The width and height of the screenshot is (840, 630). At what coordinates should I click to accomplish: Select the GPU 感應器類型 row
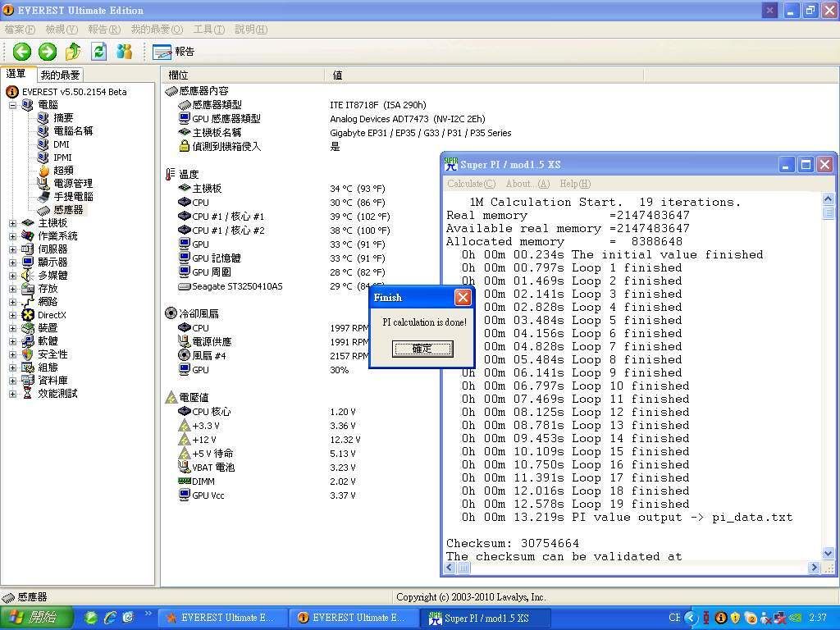[x=226, y=119]
